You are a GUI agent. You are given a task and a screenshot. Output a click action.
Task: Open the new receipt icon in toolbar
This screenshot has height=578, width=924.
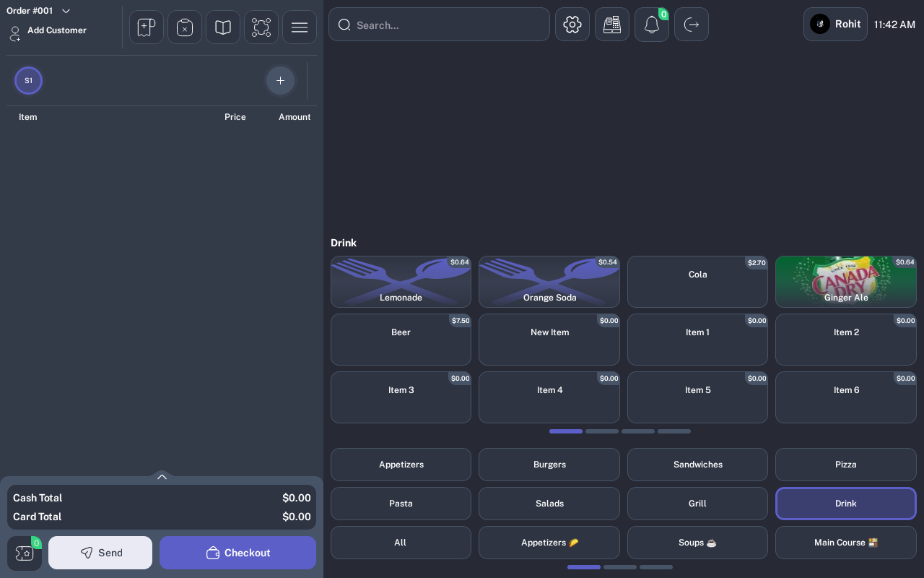coord(147,27)
